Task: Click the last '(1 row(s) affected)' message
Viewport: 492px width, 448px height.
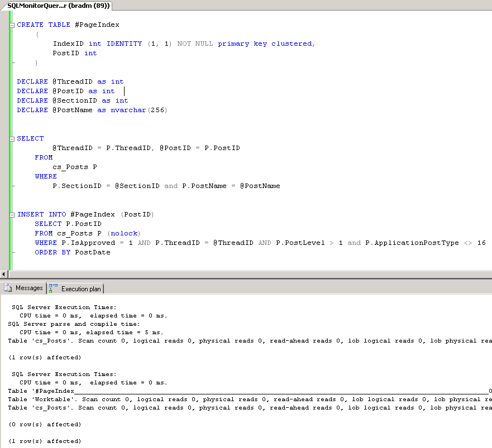Action: (45, 441)
